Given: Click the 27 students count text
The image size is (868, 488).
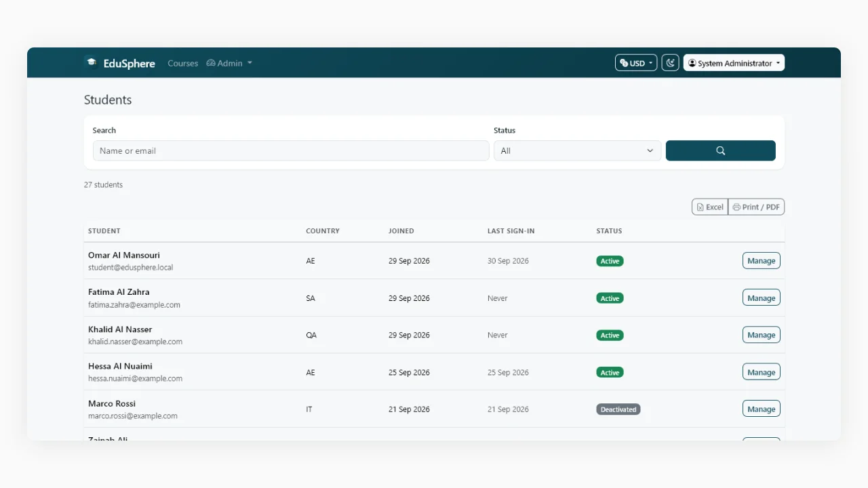Looking at the screenshot, I should [x=103, y=184].
